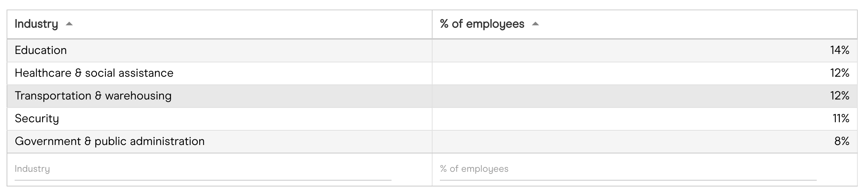Select the Government & public administration row

pos(432,141)
